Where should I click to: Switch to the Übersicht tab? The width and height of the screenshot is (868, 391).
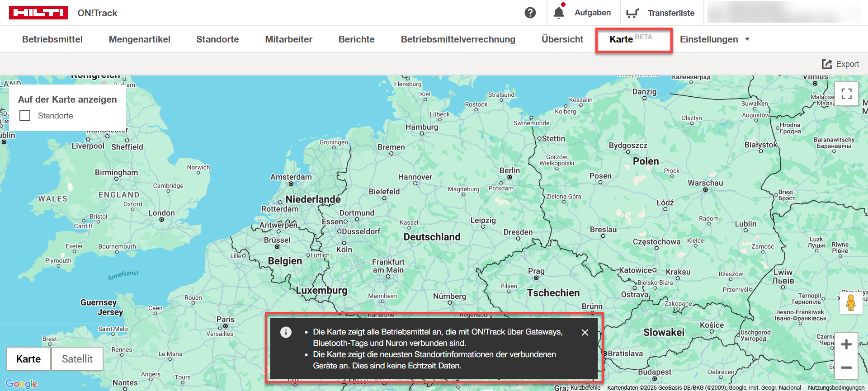[562, 39]
